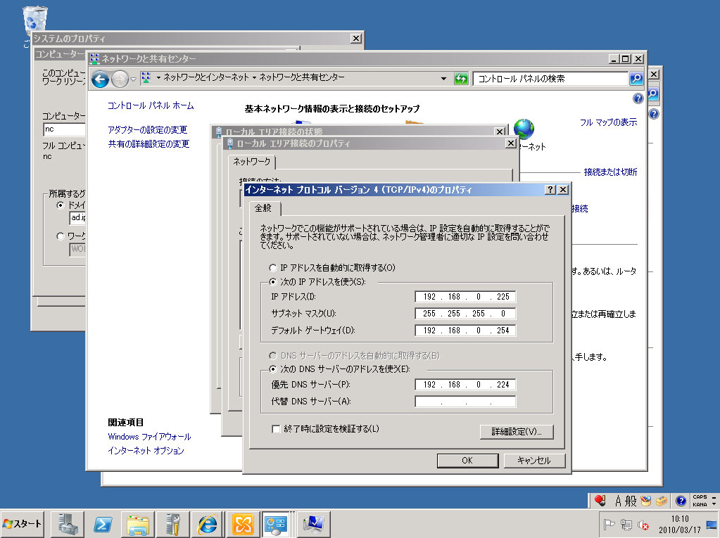Click the forward arrow in Network and Sharing Center
Viewport: 720px width, 538px height.
tap(120, 79)
